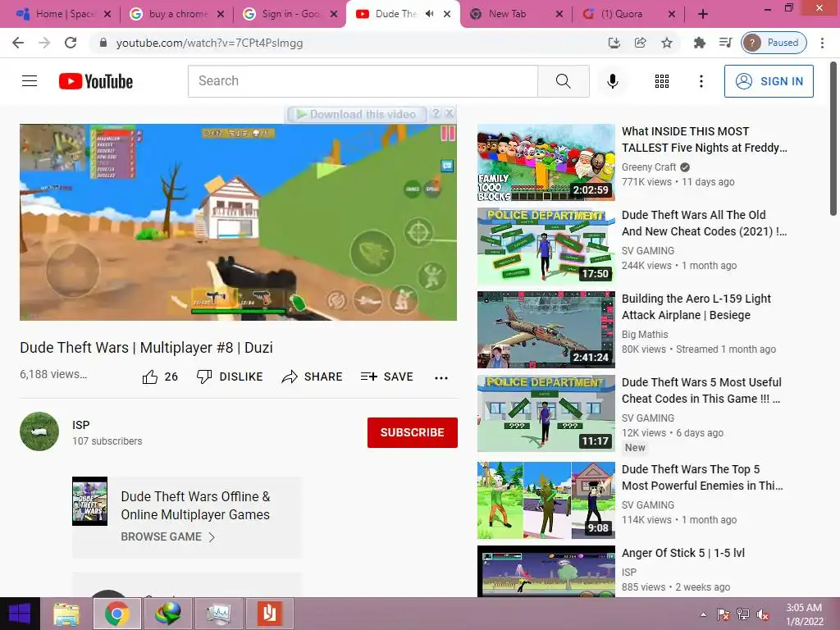840x630 pixels.
Task: Open Five Nights at Freddy's video thumbnail
Action: (x=546, y=162)
